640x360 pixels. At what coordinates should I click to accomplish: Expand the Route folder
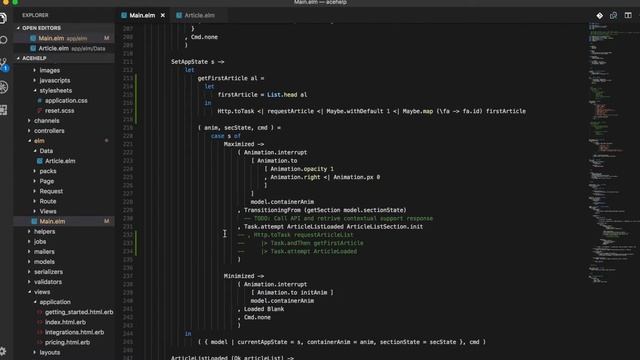tap(48, 201)
